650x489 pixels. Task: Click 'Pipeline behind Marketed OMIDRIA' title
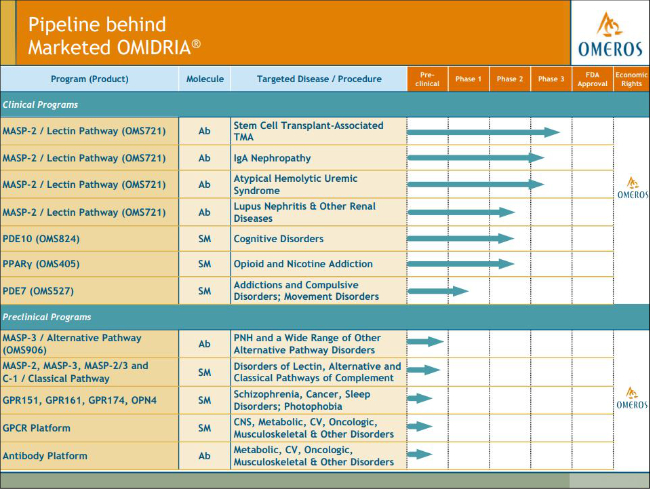coord(114,36)
